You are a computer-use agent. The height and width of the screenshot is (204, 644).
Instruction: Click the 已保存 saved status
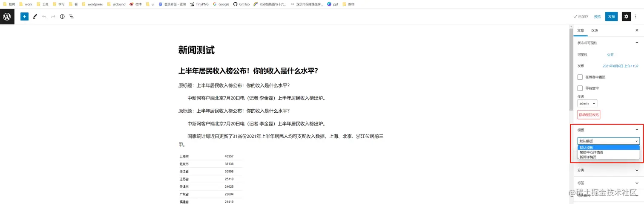click(x=581, y=17)
